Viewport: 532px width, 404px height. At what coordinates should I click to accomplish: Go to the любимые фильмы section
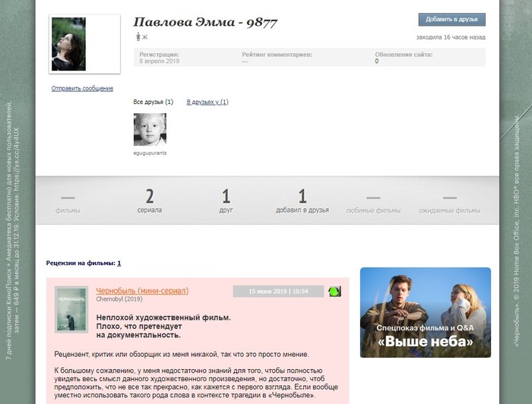click(x=373, y=201)
